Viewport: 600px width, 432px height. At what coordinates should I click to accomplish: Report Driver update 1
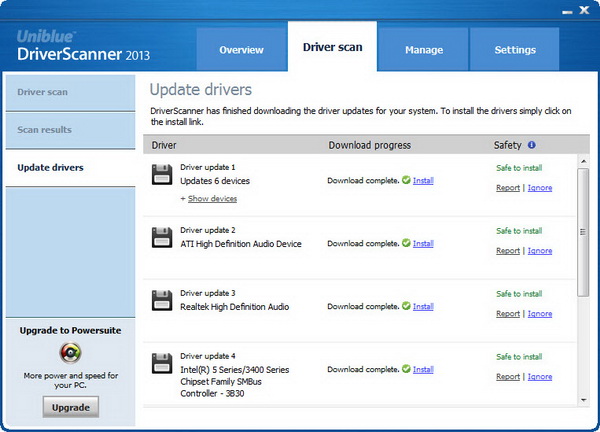[508, 188]
